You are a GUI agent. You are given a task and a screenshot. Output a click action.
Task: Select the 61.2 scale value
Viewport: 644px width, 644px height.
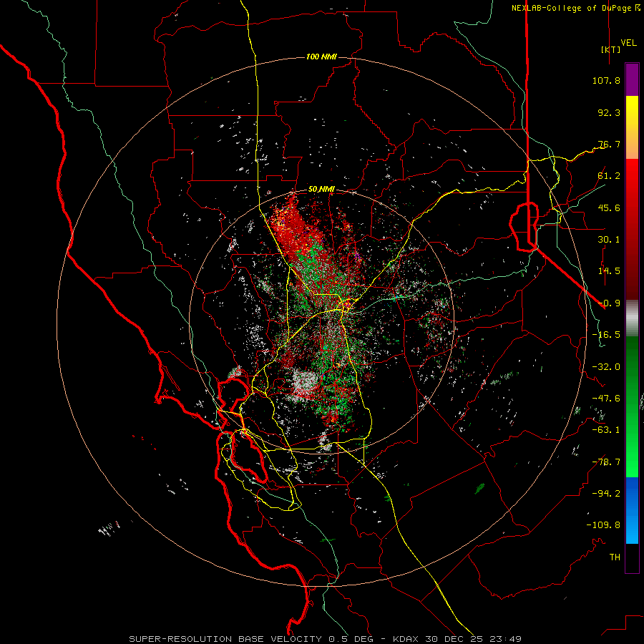tap(609, 176)
